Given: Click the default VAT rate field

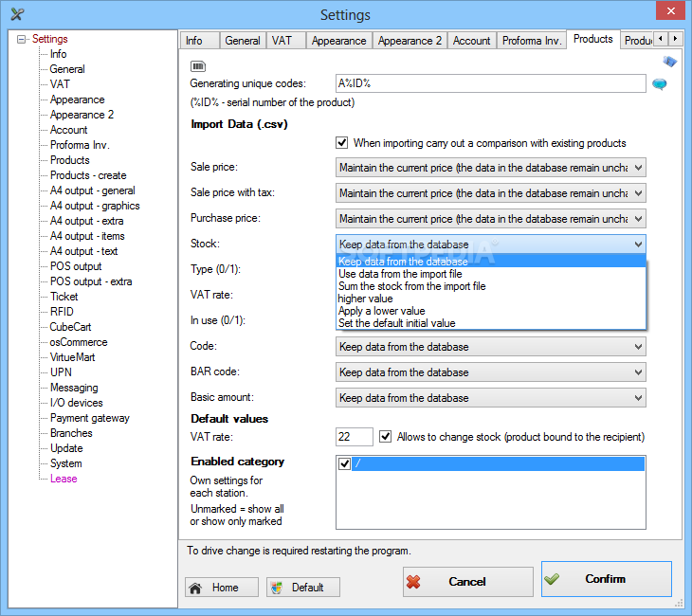Looking at the screenshot, I should [354, 437].
